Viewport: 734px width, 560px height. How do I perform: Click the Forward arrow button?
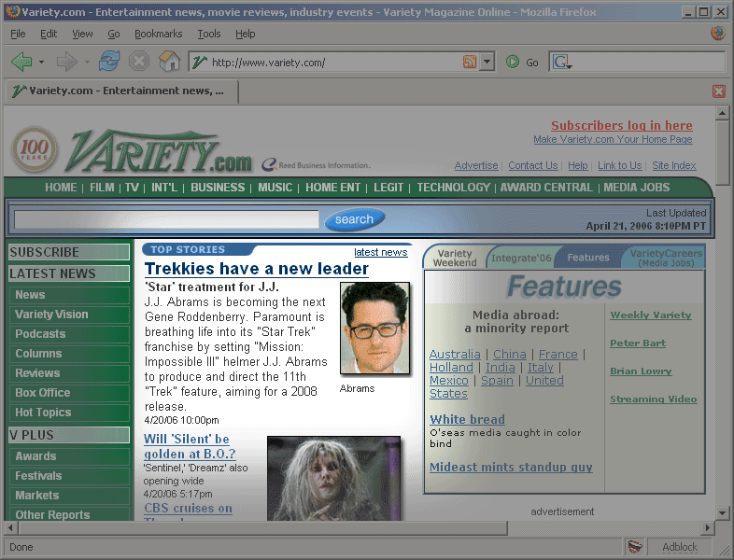(x=66, y=63)
